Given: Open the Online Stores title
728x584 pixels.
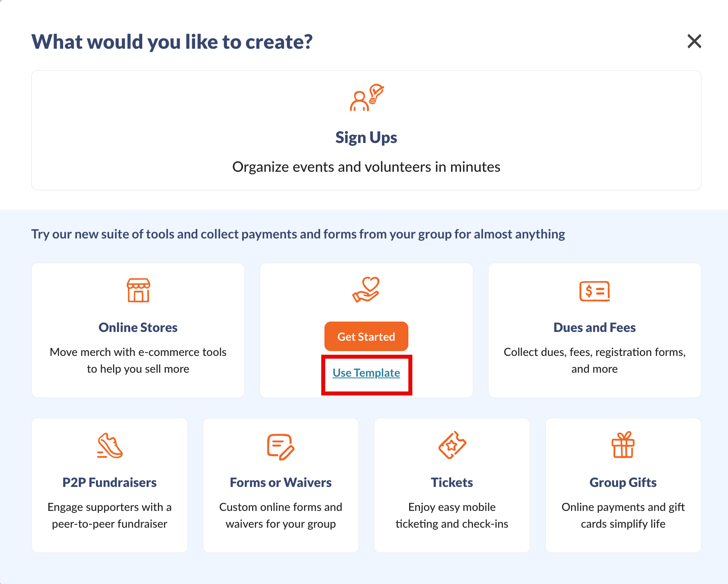Looking at the screenshot, I should 138,328.
